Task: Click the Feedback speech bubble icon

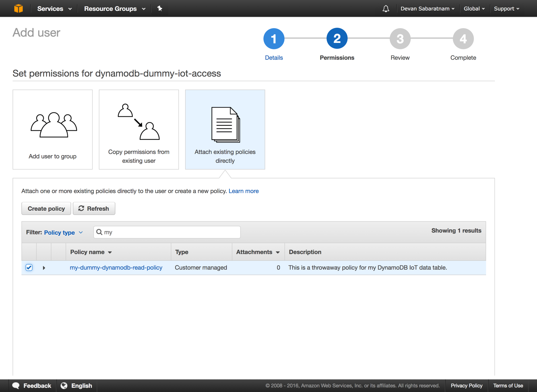Action: [x=16, y=385]
